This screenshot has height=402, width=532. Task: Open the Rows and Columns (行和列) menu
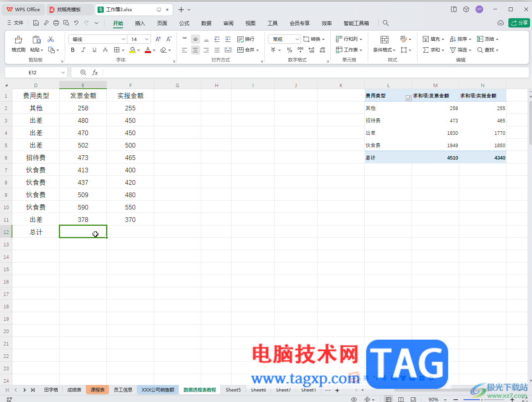pyautogui.click(x=349, y=39)
